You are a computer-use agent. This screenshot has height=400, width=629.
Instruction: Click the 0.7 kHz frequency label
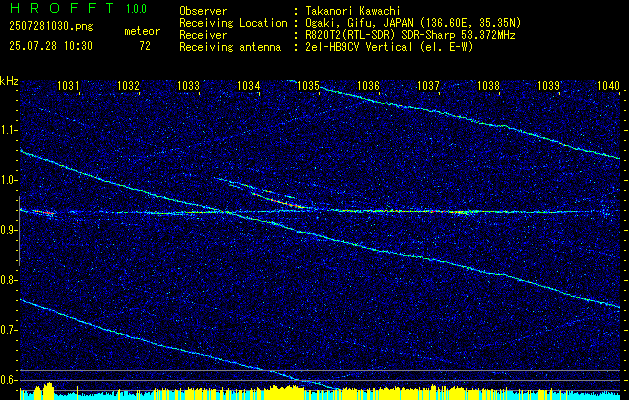[9, 330]
